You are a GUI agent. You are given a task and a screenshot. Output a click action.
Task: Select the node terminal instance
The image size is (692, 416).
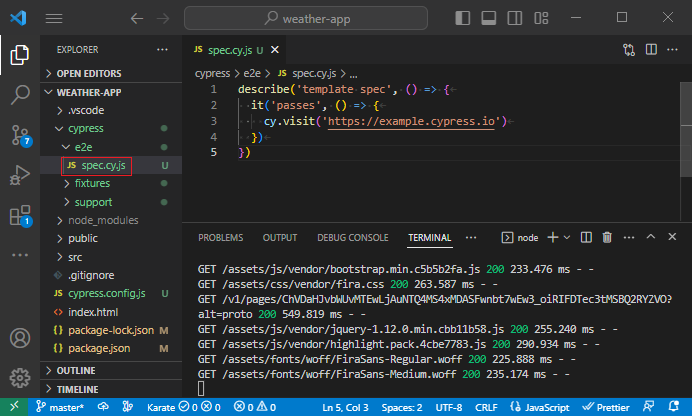[520, 238]
